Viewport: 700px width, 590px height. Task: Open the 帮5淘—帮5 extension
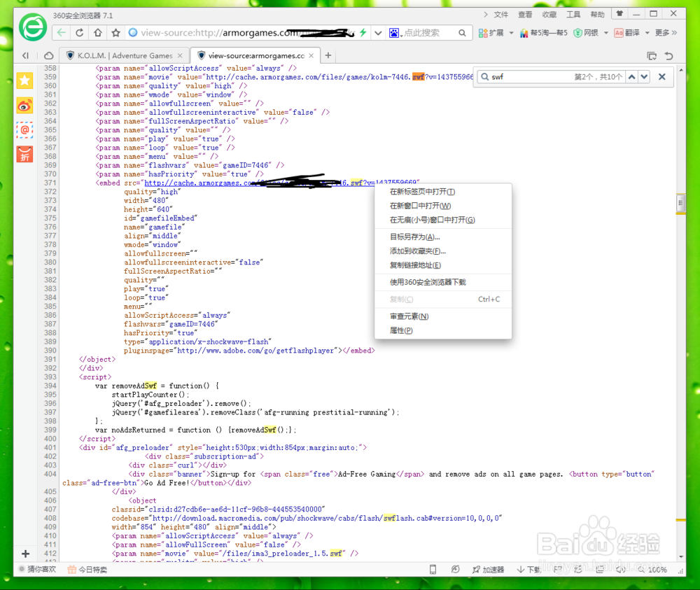543,33
